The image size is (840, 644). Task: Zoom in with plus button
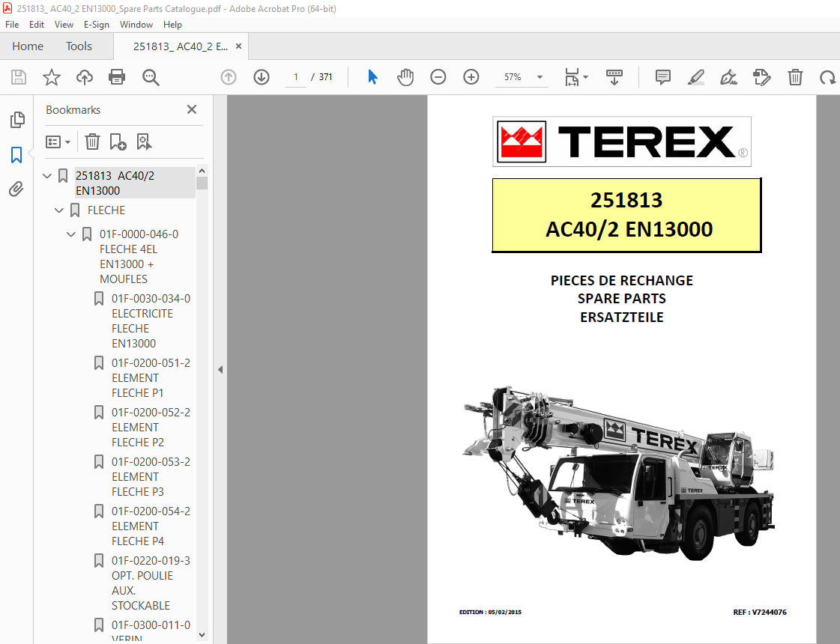[471, 77]
